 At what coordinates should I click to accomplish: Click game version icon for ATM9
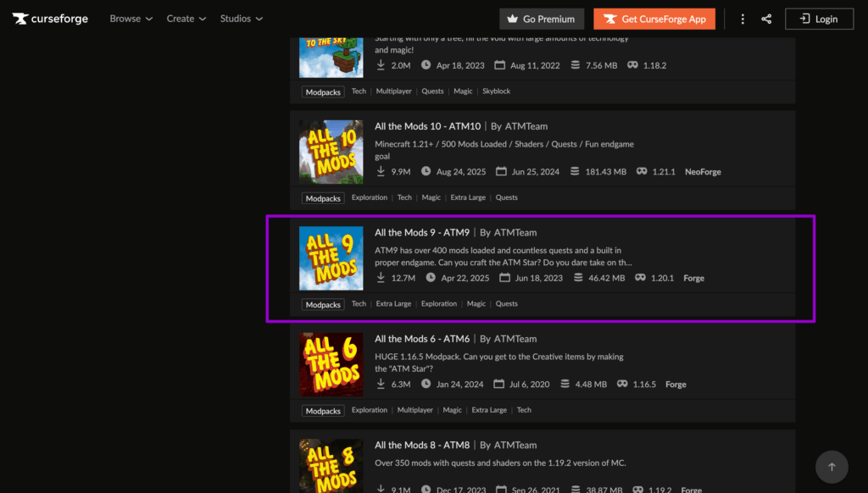(x=641, y=277)
